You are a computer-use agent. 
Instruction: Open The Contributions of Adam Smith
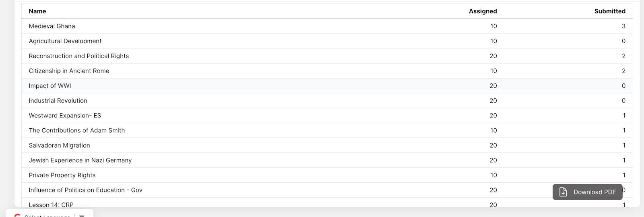(x=77, y=131)
